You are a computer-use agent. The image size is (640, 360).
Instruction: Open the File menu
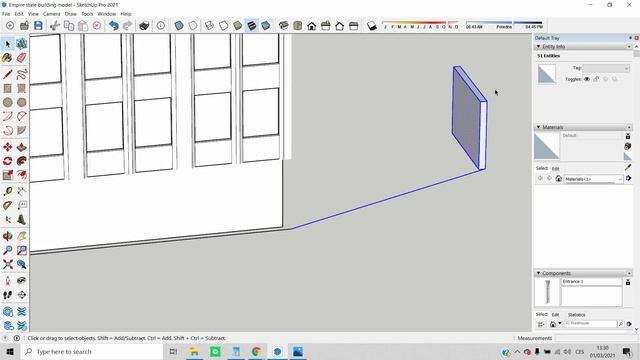[x=6, y=14]
